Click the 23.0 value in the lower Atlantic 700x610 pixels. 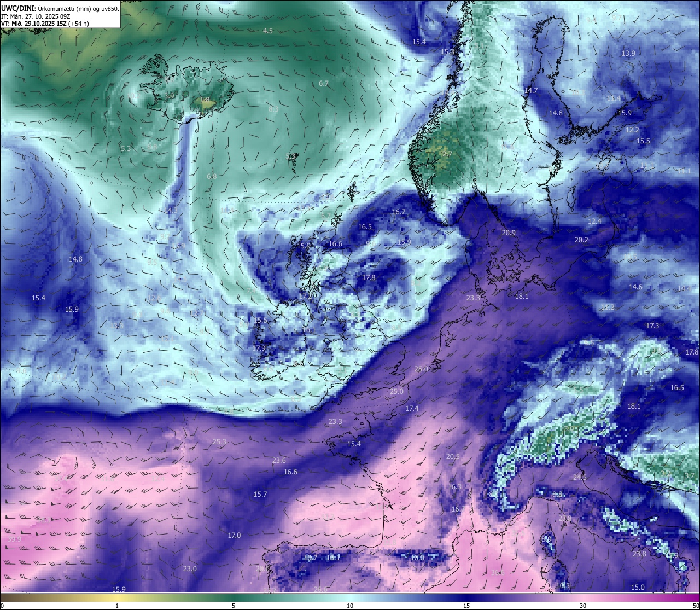pos(190,569)
